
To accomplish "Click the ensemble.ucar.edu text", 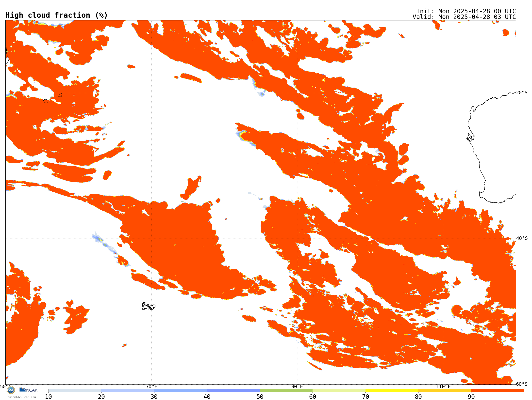I will coord(22,397).
